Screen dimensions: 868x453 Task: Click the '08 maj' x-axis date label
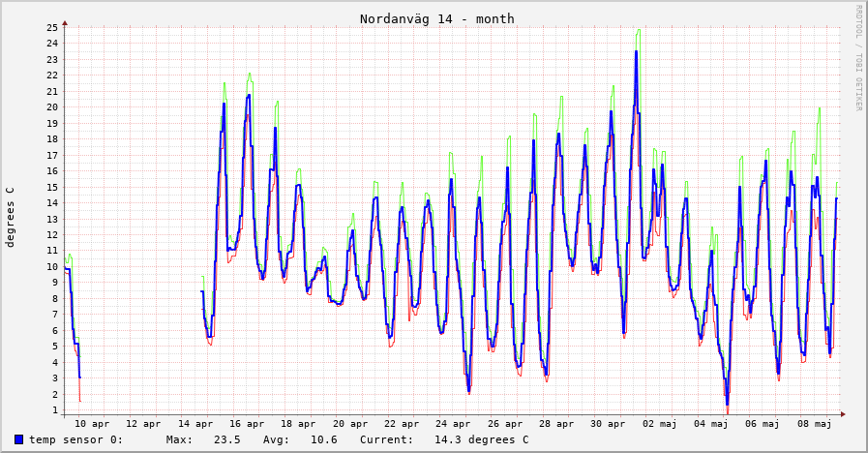pos(814,424)
